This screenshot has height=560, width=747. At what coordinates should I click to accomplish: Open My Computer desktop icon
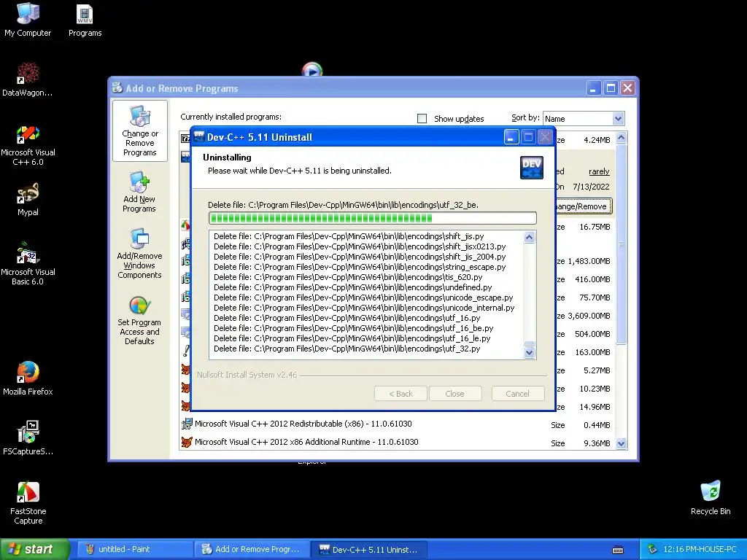click(28, 19)
